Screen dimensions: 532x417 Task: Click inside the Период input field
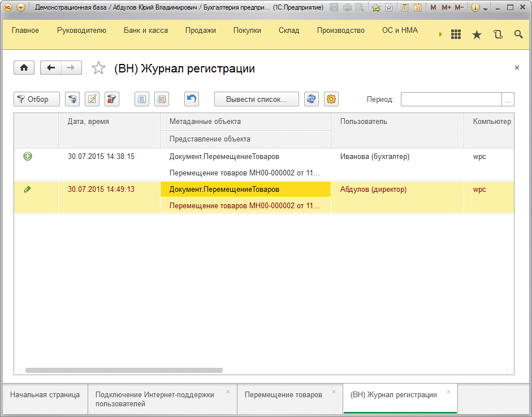point(451,100)
